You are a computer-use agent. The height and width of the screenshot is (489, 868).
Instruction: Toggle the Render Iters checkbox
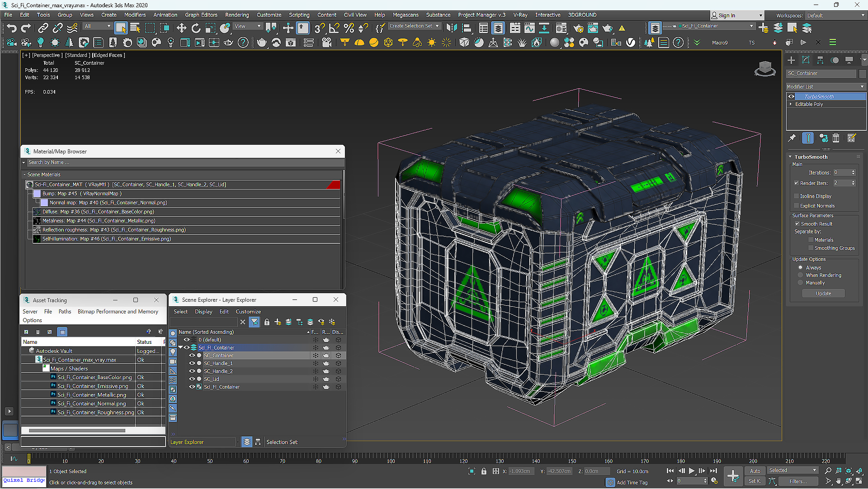click(797, 183)
